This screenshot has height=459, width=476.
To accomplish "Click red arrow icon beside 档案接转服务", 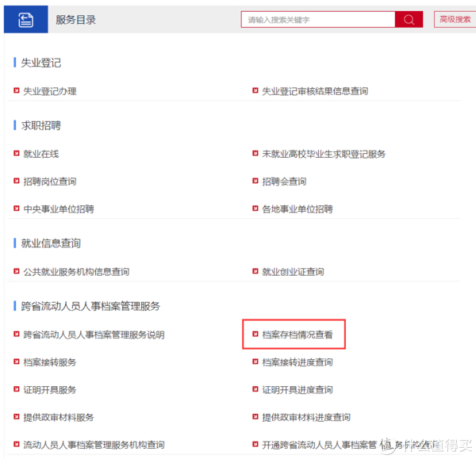I will point(17,361).
